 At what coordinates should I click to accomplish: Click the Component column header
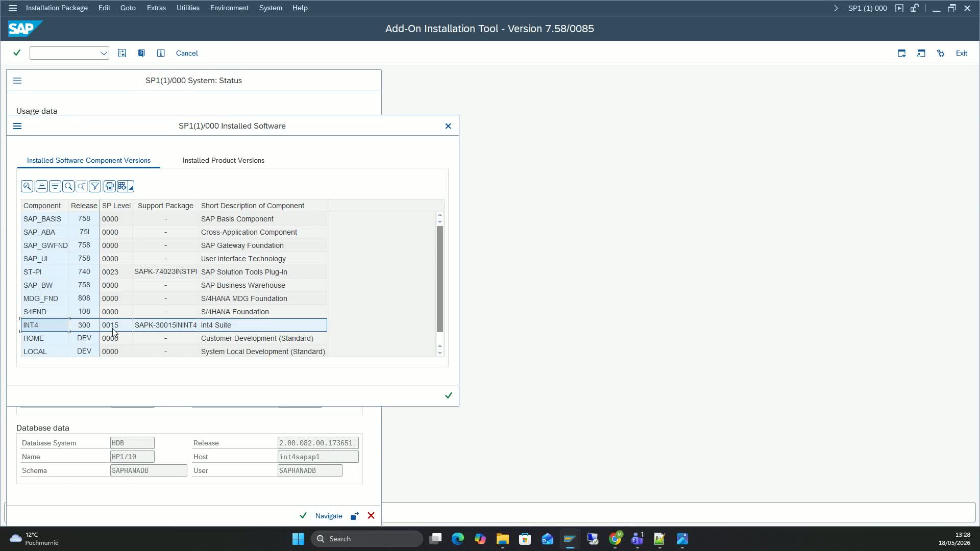[44, 206]
